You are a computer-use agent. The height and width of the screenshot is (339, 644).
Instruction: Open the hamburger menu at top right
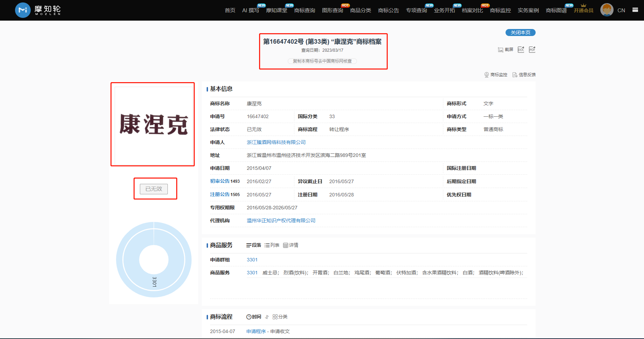click(x=635, y=10)
